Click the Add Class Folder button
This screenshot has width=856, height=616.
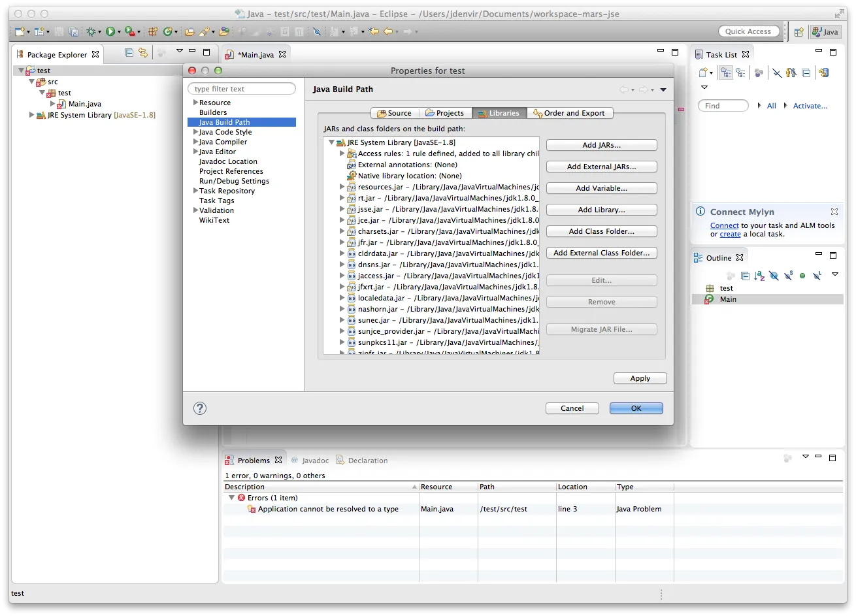click(x=601, y=231)
